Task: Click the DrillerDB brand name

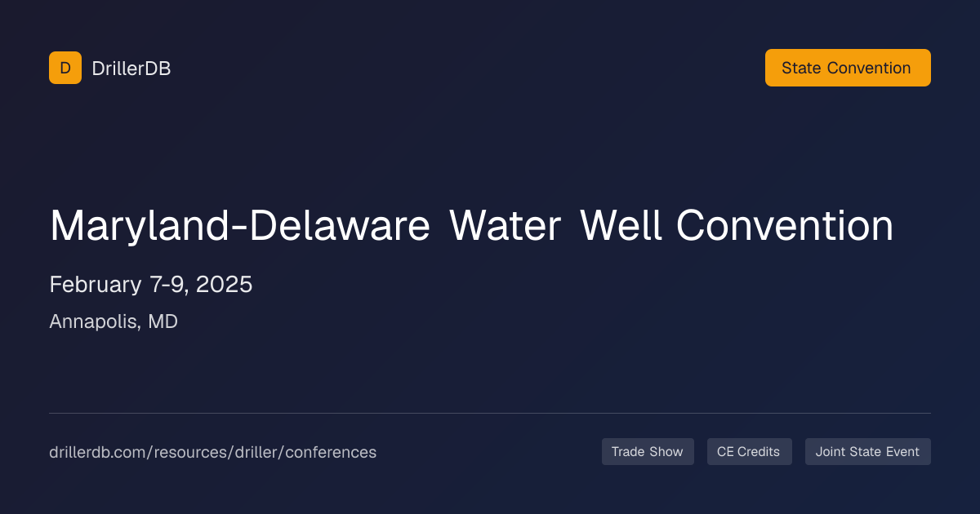Action: click(x=131, y=69)
